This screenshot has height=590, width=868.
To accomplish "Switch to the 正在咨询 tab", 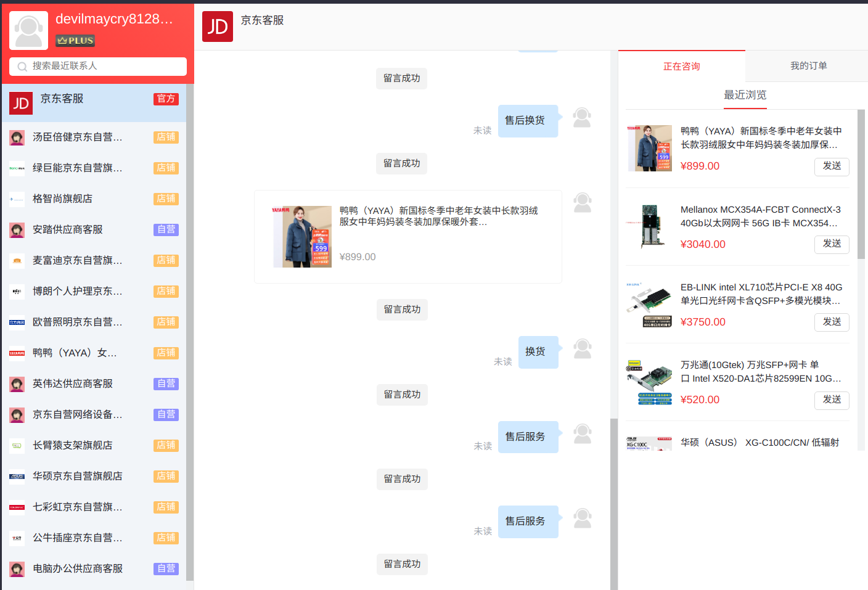I will coord(682,66).
